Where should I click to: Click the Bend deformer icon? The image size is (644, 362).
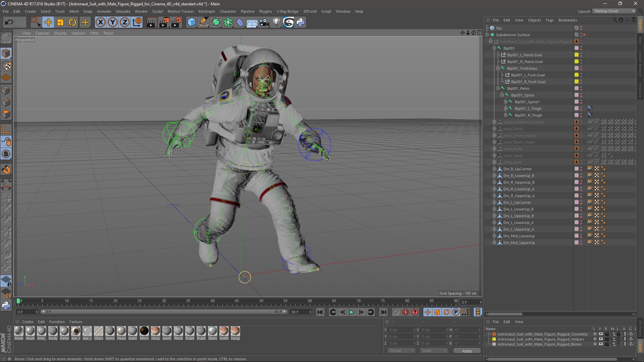point(240,22)
